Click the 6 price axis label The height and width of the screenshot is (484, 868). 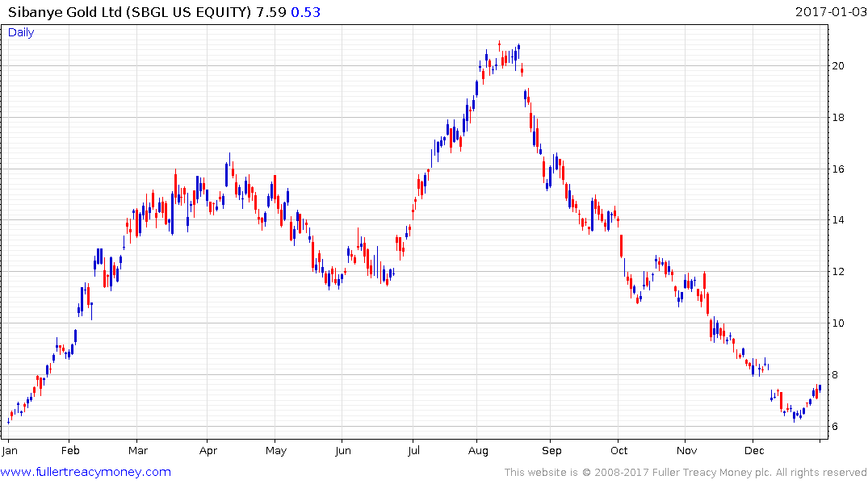click(835, 427)
